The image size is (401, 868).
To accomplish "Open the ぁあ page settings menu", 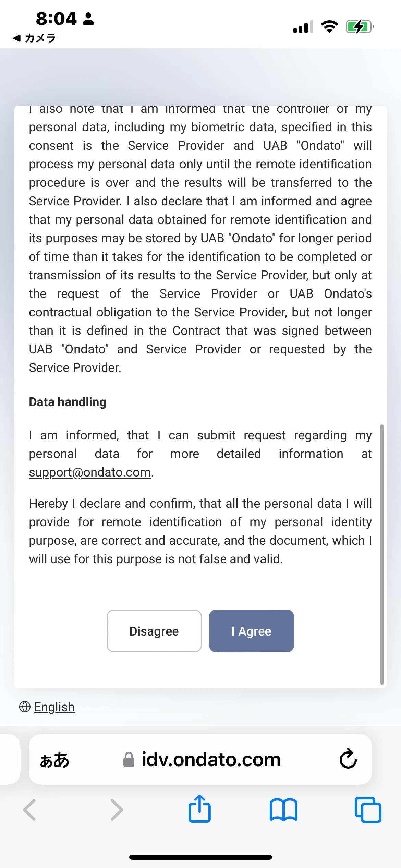I will (54, 760).
